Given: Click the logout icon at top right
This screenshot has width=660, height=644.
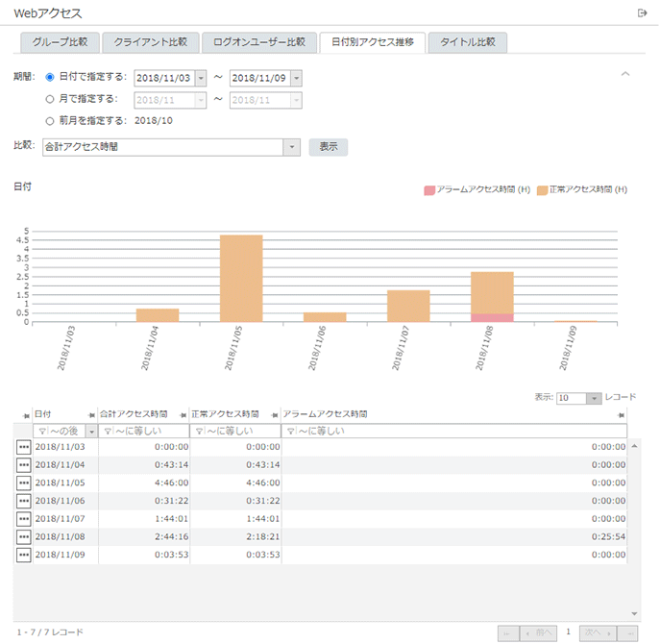Looking at the screenshot, I should 642,12.
